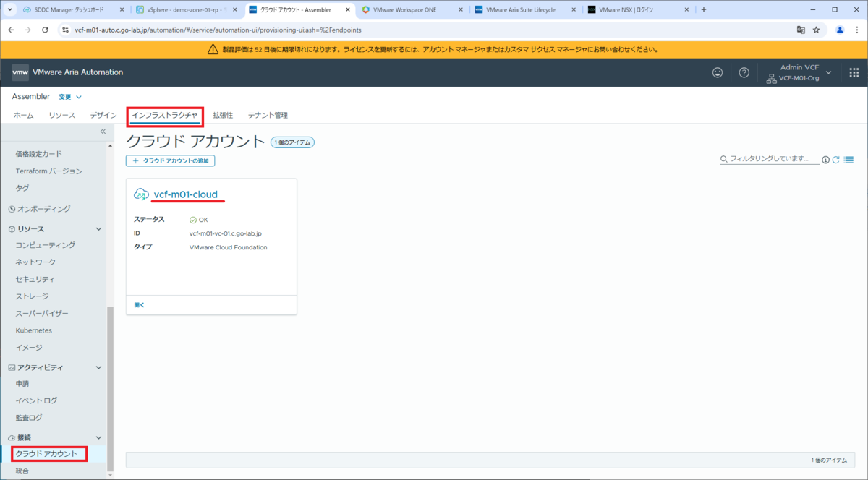
Task: Switch to the SDDC Manager ダッシュボード browser tab
Action: pos(72,9)
